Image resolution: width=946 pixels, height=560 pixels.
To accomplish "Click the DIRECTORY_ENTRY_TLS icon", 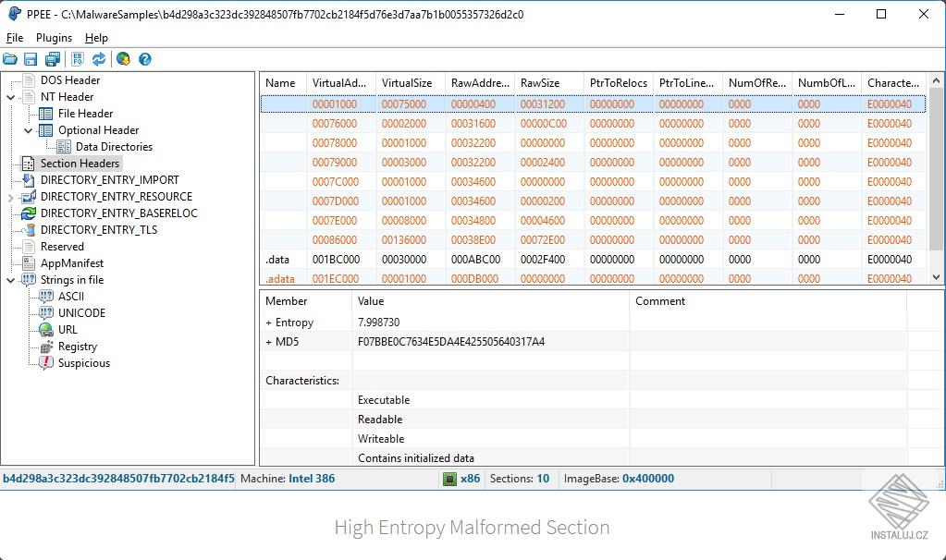I will point(29,230).
